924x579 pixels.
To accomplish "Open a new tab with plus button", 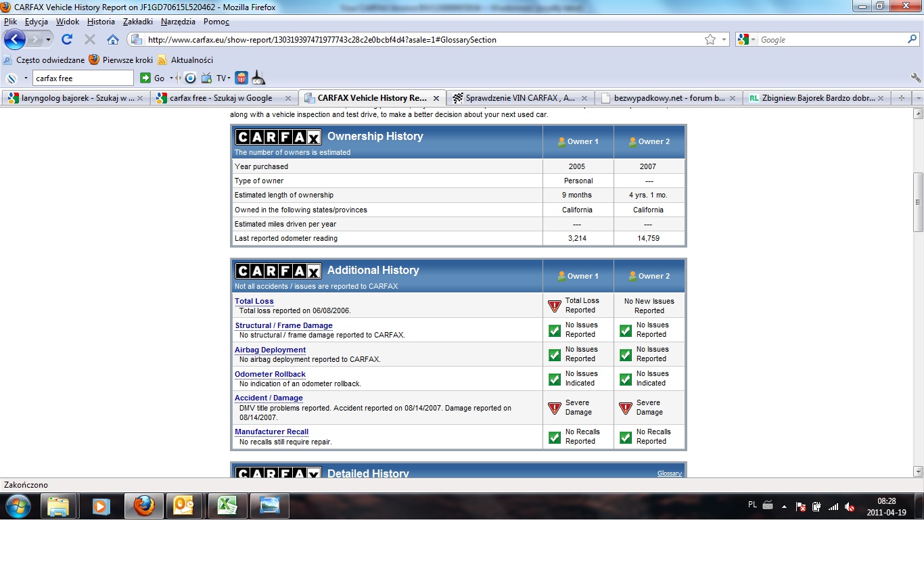I will tap(901, 98).
